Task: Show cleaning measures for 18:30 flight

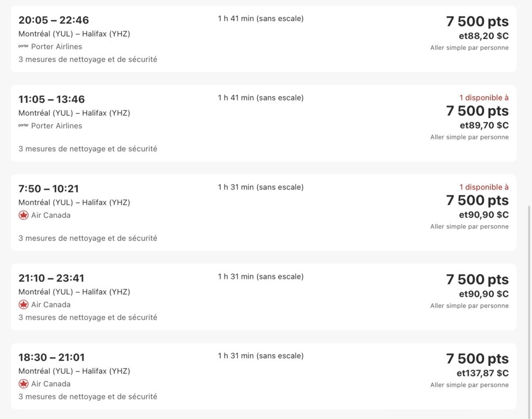Action: pyautogui.click(x=88, y=396)
